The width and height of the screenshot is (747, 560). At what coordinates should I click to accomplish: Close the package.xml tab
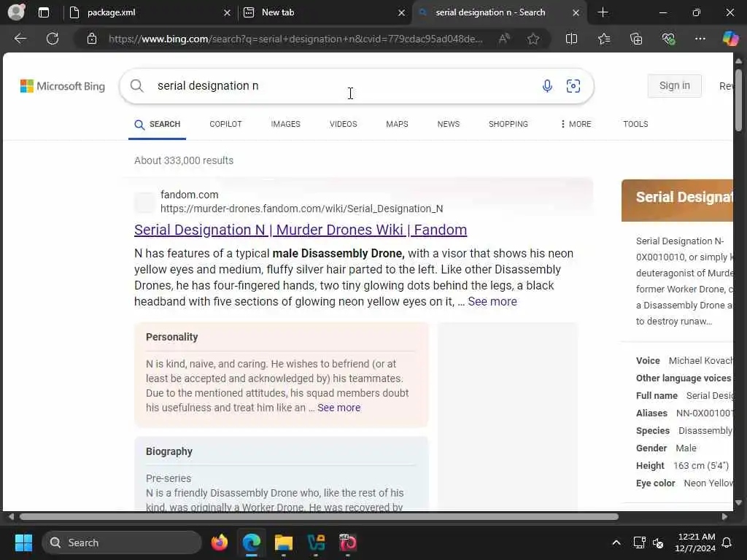(228, 13)
